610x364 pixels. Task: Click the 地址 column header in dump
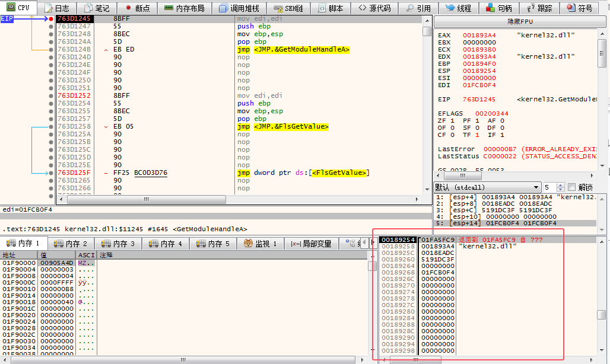(x=19, y=256)
